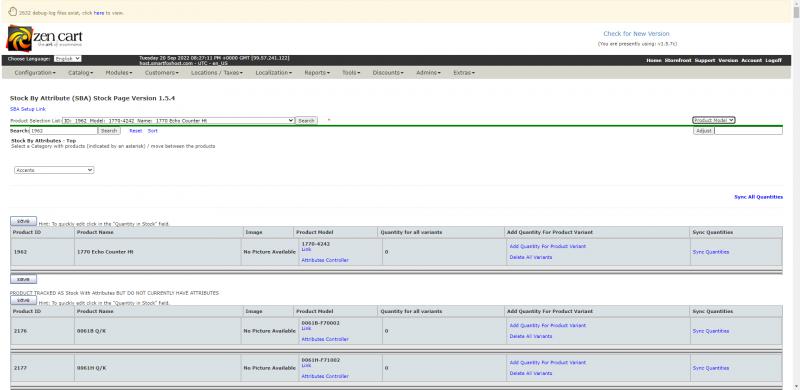The width and height of the screenshot is (800, 390).
Task: Open the Storefront link
Action: tap(678, 60)
